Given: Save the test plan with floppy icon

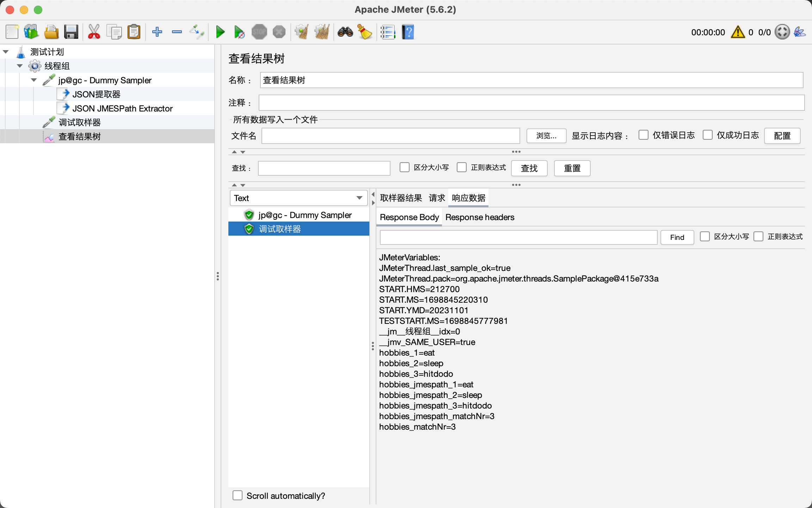Looking at the screenshot, I should click(x=71, y=32).
